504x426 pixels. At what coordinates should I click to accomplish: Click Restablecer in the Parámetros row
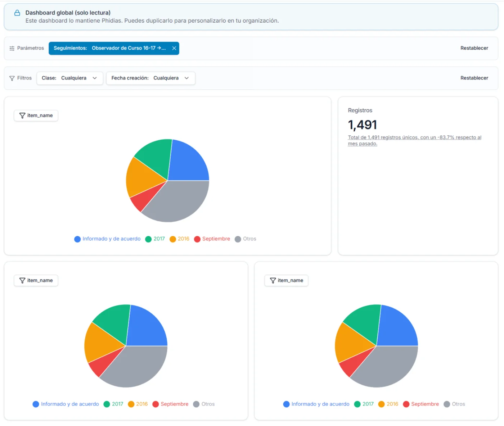(x=474, y=48)
